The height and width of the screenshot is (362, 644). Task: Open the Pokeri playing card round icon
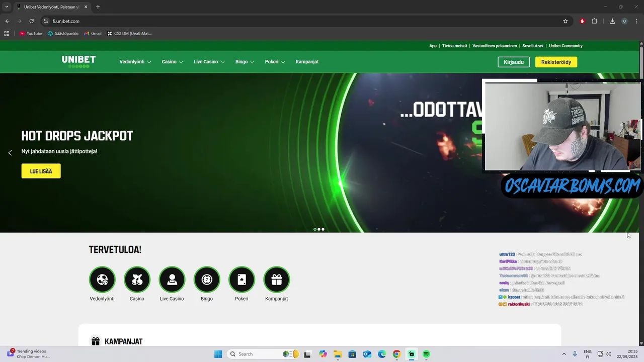pyautogui.click(x=242, y=280)
